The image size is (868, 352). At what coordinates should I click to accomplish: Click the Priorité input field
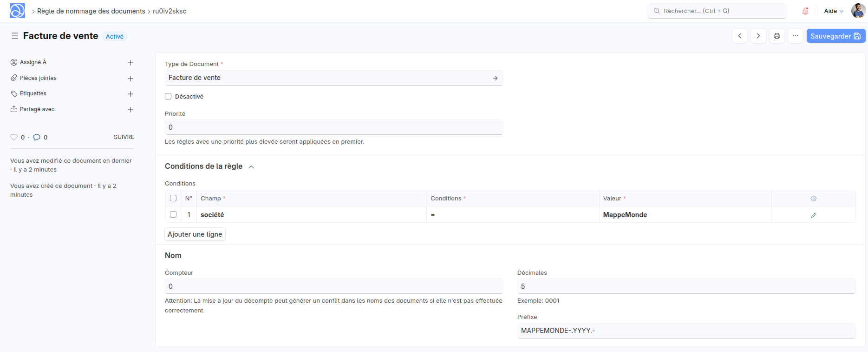click(x=334, y=127)
